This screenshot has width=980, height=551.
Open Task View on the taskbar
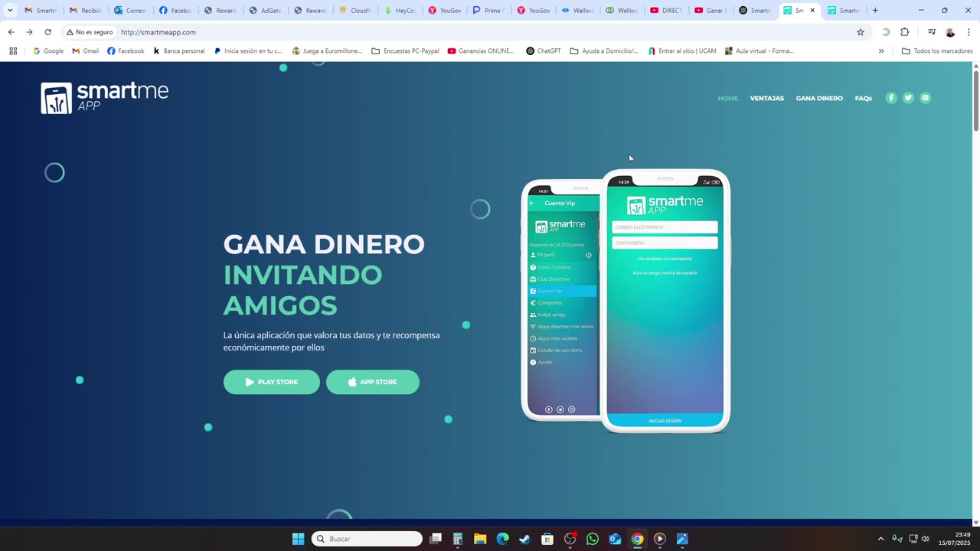(x=436, y=539)
